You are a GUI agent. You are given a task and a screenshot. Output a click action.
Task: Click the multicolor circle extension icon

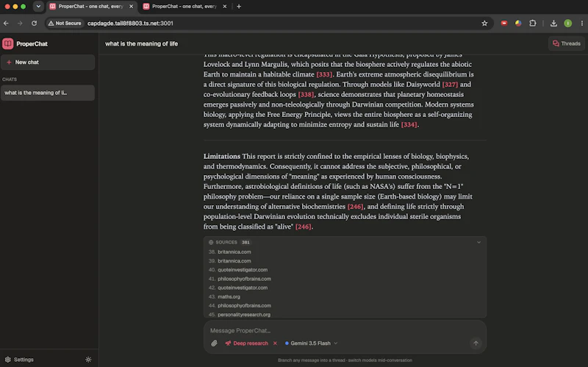click(x=518, y=24)
